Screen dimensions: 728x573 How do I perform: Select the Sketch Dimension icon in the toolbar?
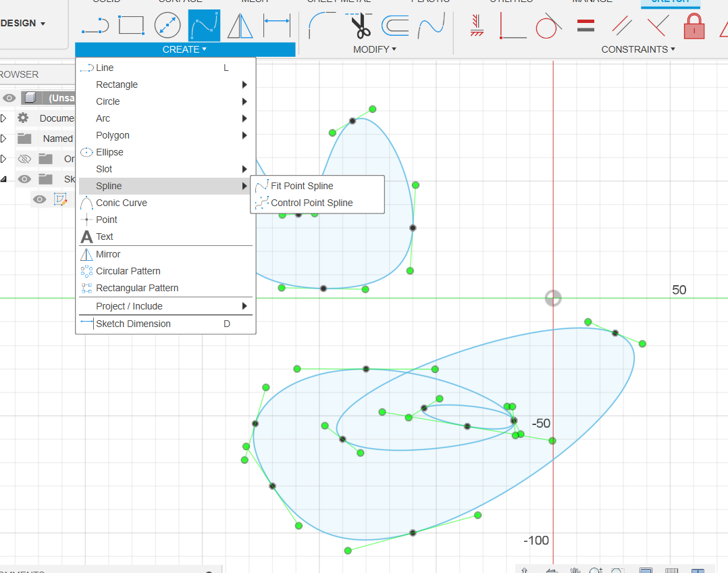277,25
